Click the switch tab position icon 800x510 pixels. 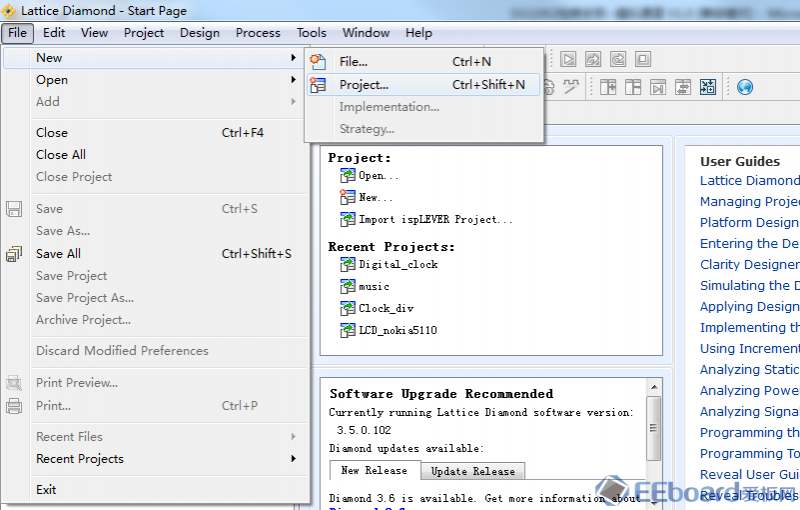coord(683,87)
